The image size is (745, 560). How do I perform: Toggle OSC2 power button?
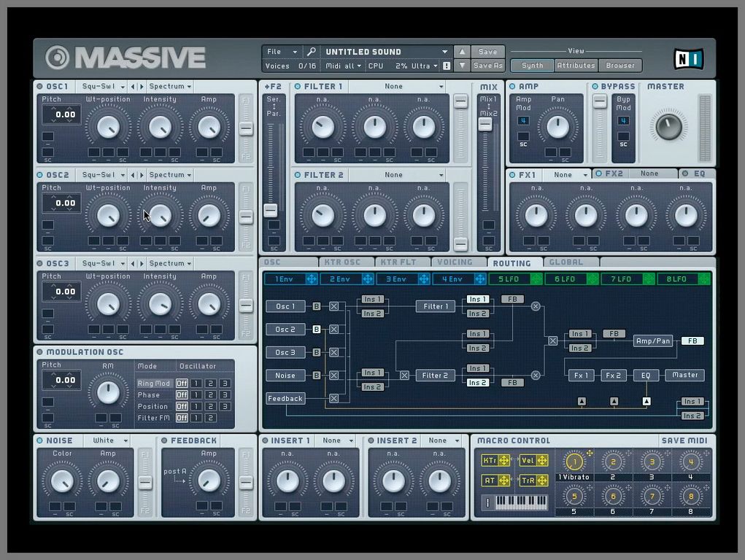(39, 175)
